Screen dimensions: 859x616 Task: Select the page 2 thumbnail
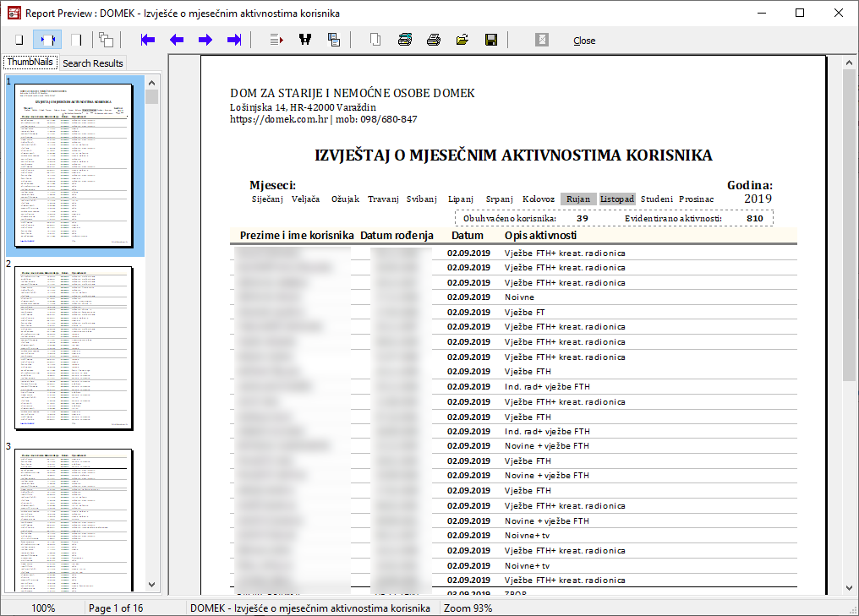(73, 348)
